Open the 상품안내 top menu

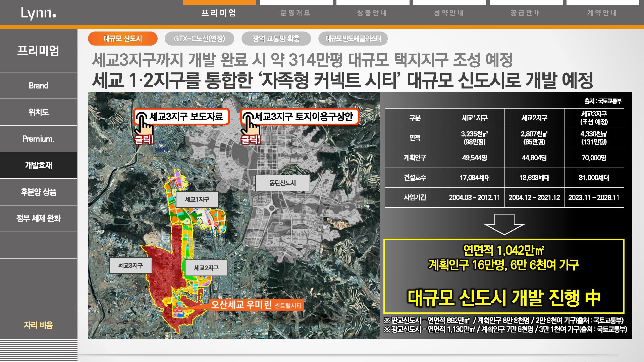click(372, 13)
